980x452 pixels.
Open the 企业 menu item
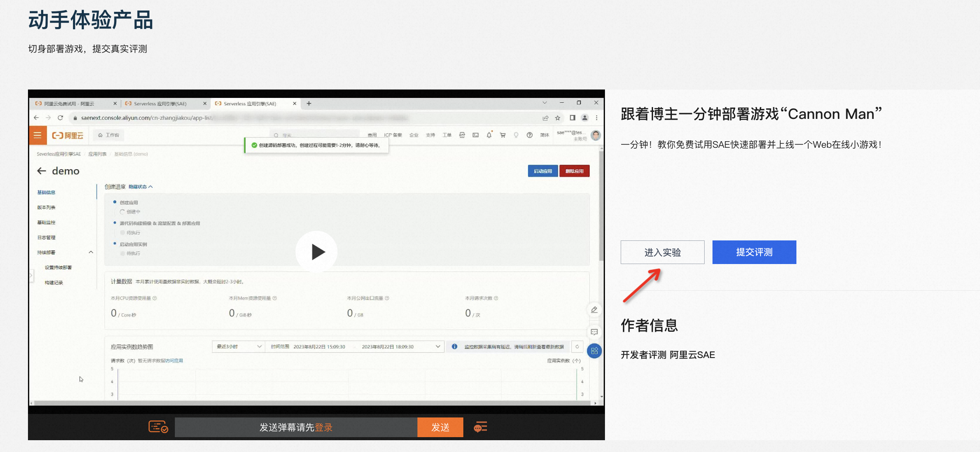click(x=414, y=135)
